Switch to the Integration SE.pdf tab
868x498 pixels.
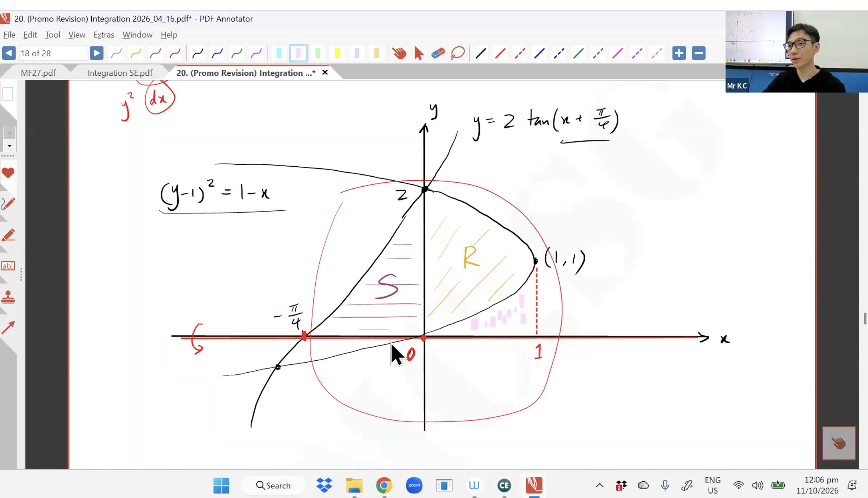[x=120, y=73]
